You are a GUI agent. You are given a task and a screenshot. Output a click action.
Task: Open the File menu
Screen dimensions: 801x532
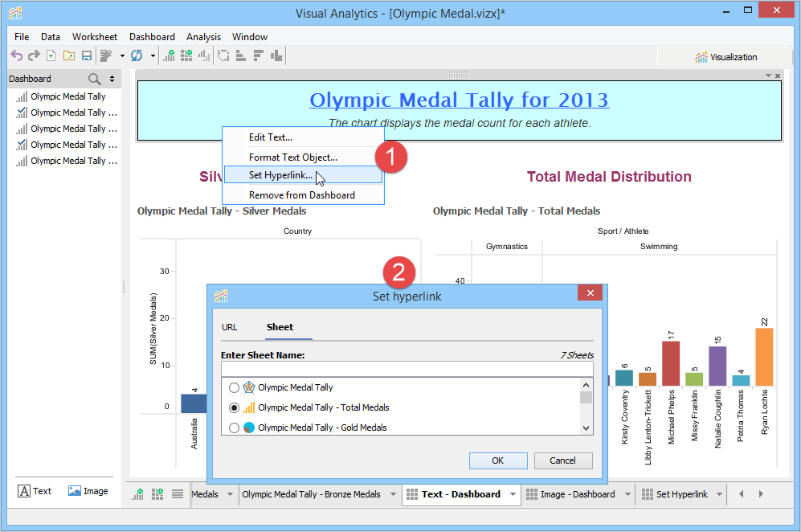click(22, 37)
